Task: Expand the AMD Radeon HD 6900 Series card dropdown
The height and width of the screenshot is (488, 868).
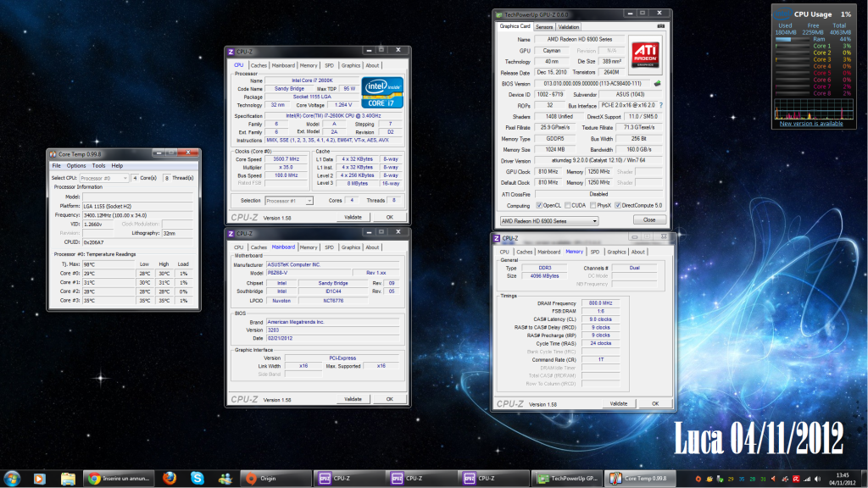Action: coord(549,221)
